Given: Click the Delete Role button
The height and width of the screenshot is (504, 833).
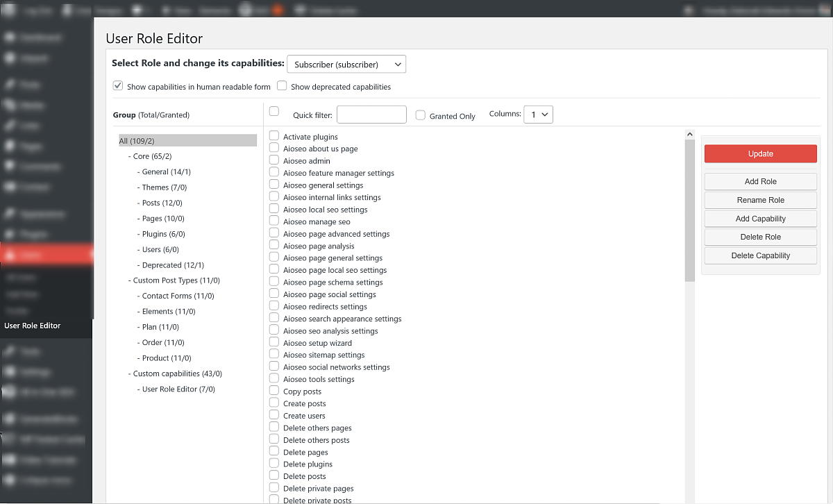Looking at the screenshot, I should [760, 237].
